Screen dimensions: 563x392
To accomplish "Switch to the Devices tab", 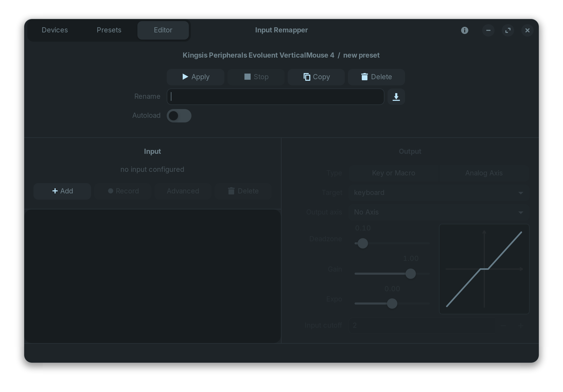I will tap(55, 30).
